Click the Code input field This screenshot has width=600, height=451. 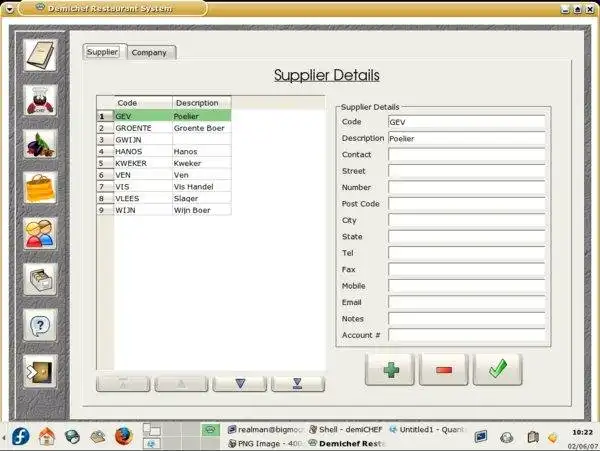coord(467,122)
